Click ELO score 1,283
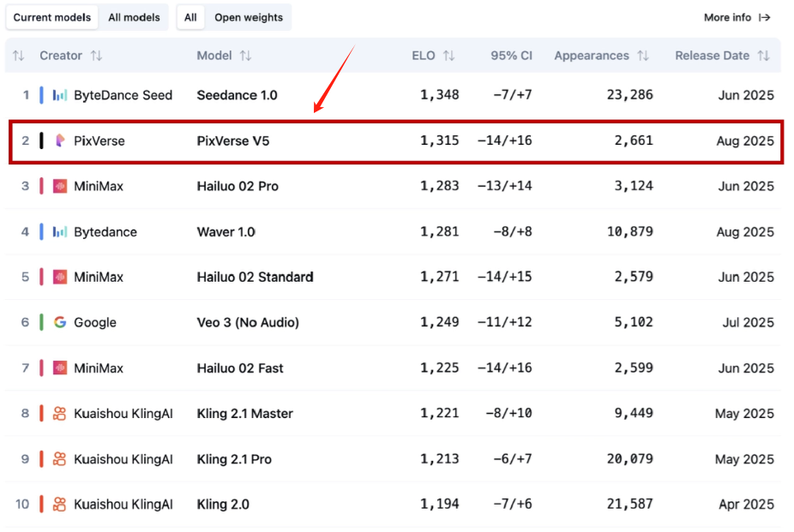Screen dimensions: 794x532 [x=440, y=186]
